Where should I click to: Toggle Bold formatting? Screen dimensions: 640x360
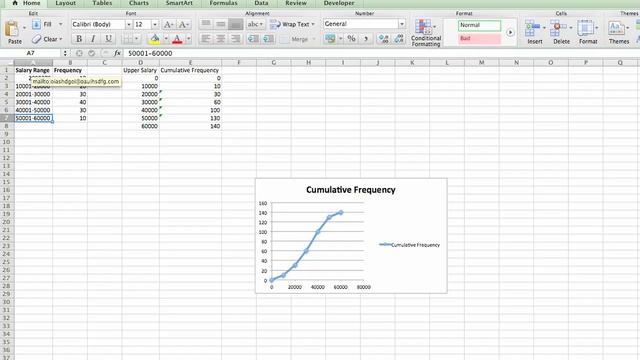tap(79, 39)
